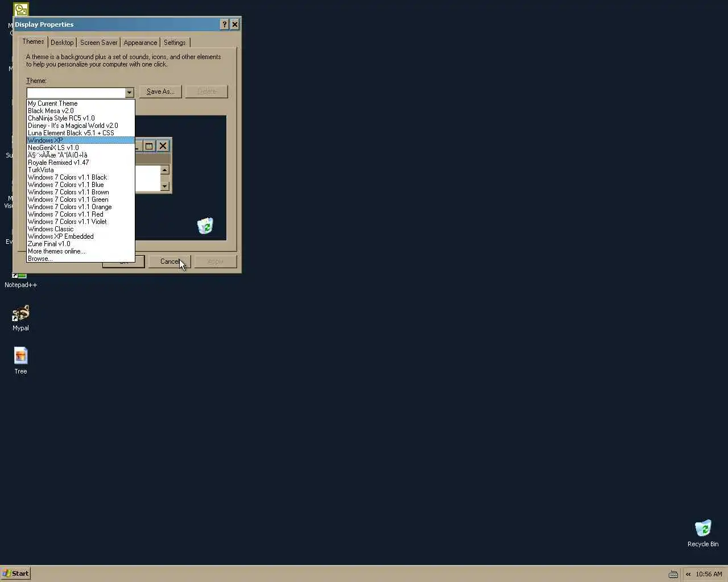Choose Windows 7 Colors v1.1 Orange
The width and height of the screenshot is (728, 582).
(x=80, y=207)
